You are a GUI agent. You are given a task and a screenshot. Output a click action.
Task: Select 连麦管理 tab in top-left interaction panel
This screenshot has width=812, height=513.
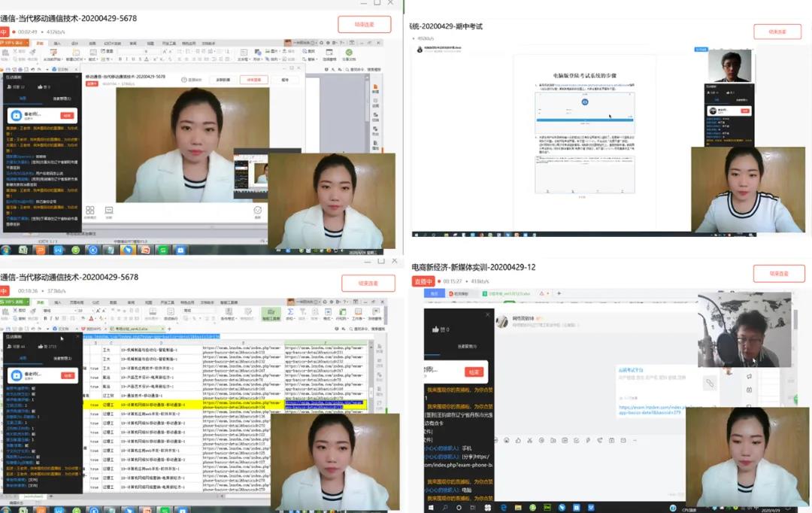62,99
